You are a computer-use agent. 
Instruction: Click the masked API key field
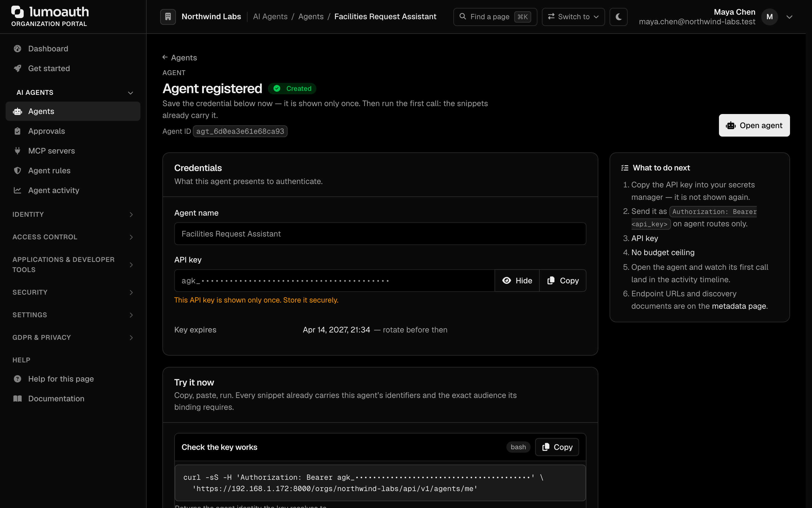(335, 281)
